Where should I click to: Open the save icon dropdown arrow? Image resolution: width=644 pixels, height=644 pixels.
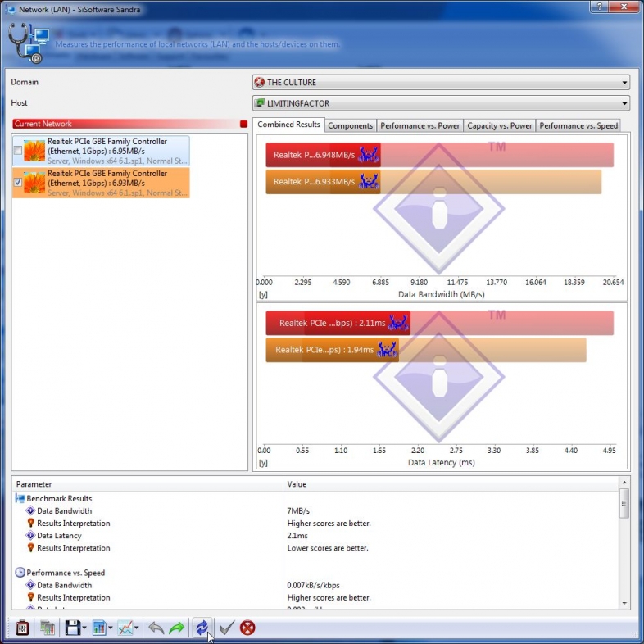(x=84, y=628)
